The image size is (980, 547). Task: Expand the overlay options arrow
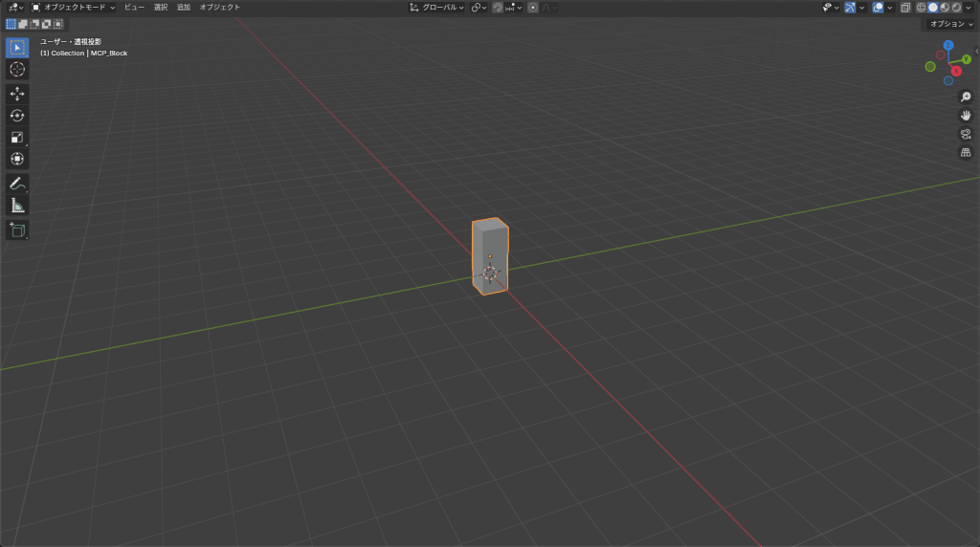889,8
